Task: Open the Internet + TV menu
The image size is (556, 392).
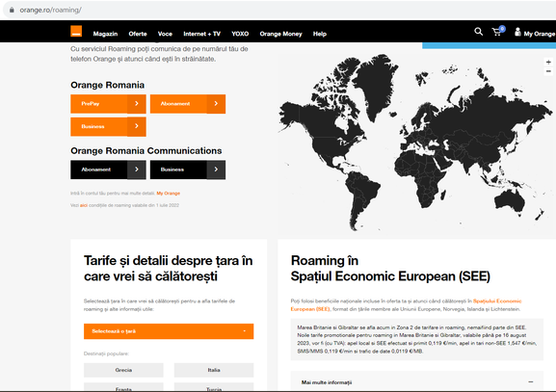Action: [x=201, y=34]
